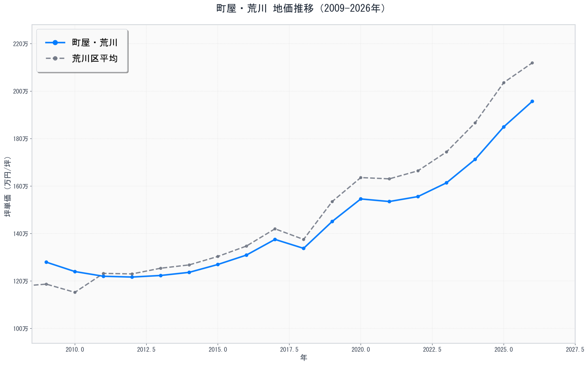This screenshot has height=365, width=588.
Task: Click the 町屋・荒川 legend entry
Action: click(94, 43)
